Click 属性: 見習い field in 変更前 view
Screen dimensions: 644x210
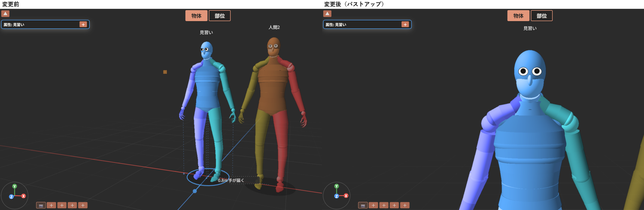(45, 25)
